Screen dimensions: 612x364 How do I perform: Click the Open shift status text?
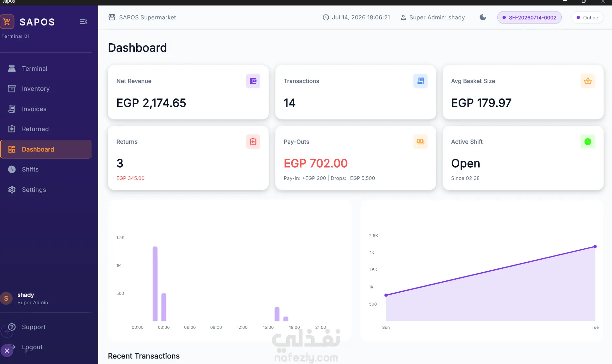coord(466,164)
